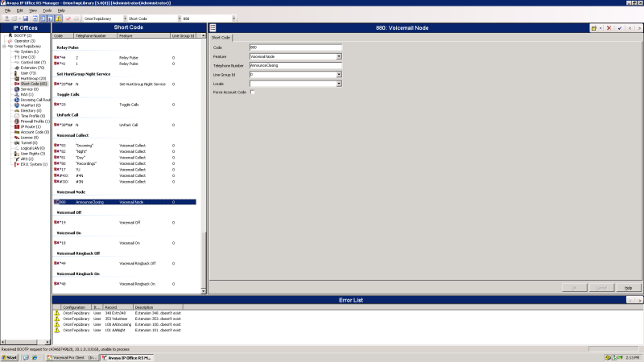This screenshot has width=644, height=362.
Task: Select the Short Code tab
Action: 221,37
